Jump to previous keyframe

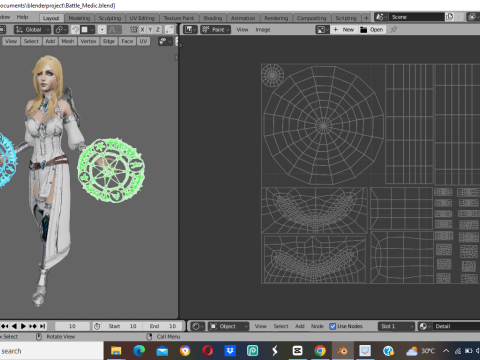(5, 326)
